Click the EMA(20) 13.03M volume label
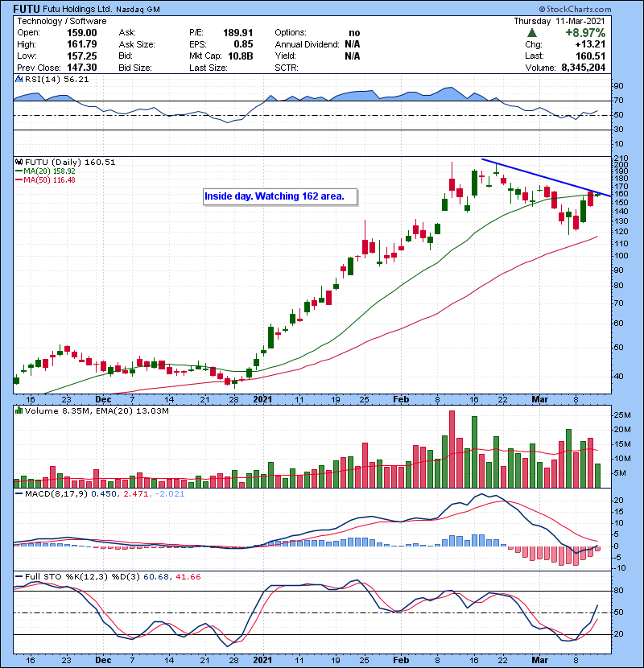Screen dimensions: 644x668 (x=132, y=411)
